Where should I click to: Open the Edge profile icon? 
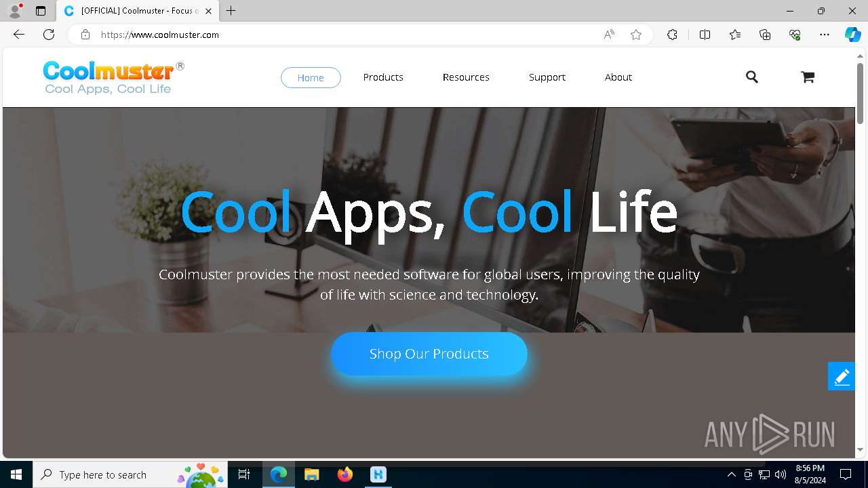pyautogui.click(x=15, y=11)
